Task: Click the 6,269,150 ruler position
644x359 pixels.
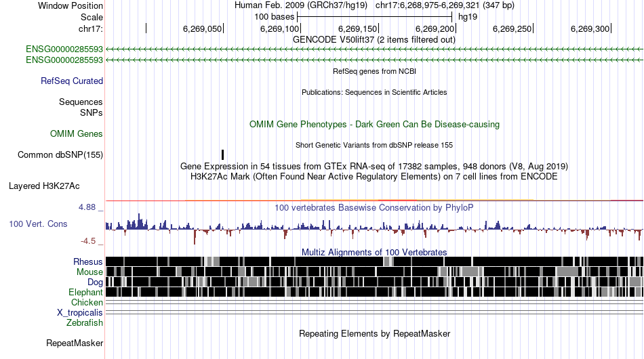Action: [357, 28]
